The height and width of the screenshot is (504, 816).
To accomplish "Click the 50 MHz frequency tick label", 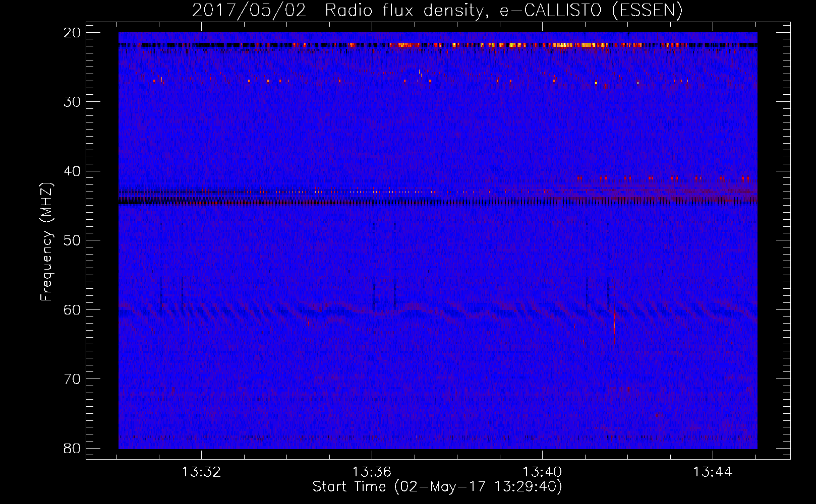I will tap(72, 240).
